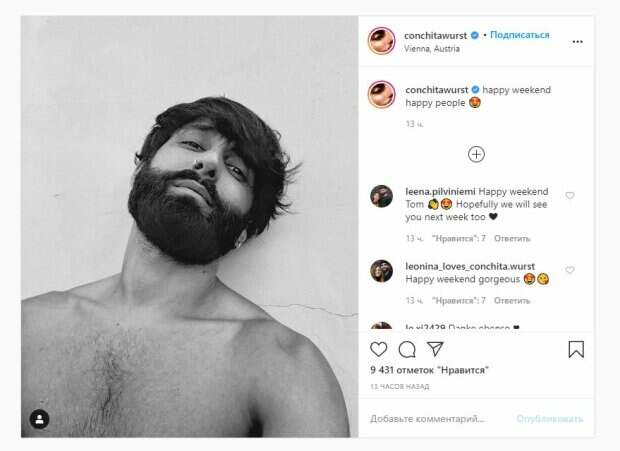Save post with the bookmark icon
Screen dimensions: 620x451
[x=576, y=349]
